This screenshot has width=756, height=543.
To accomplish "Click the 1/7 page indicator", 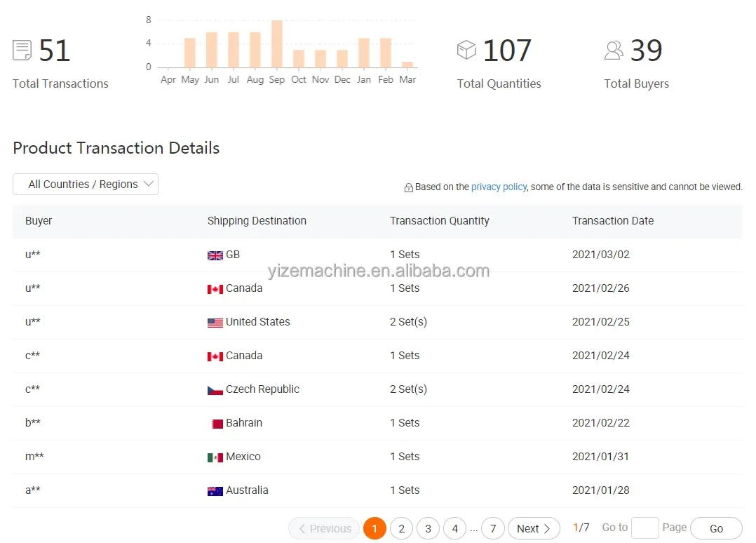I will click(x=581, y=528).
